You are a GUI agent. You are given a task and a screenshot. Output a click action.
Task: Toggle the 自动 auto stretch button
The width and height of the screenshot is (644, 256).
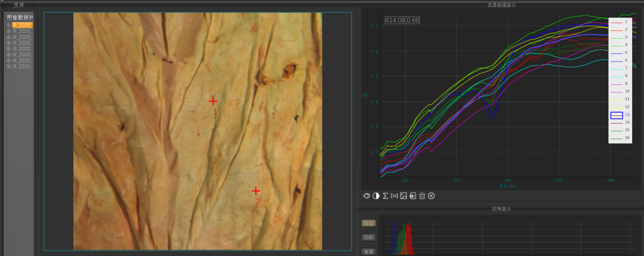(368, 223)
